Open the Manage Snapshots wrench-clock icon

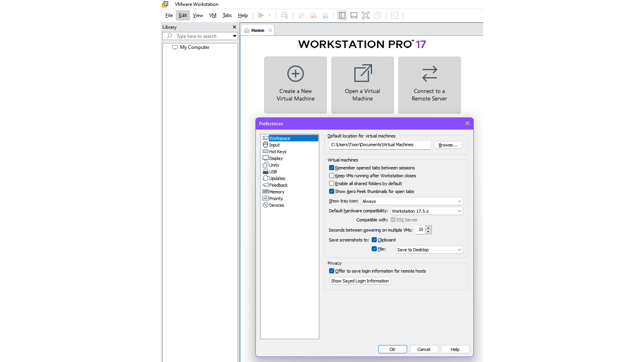click(325, 15)
